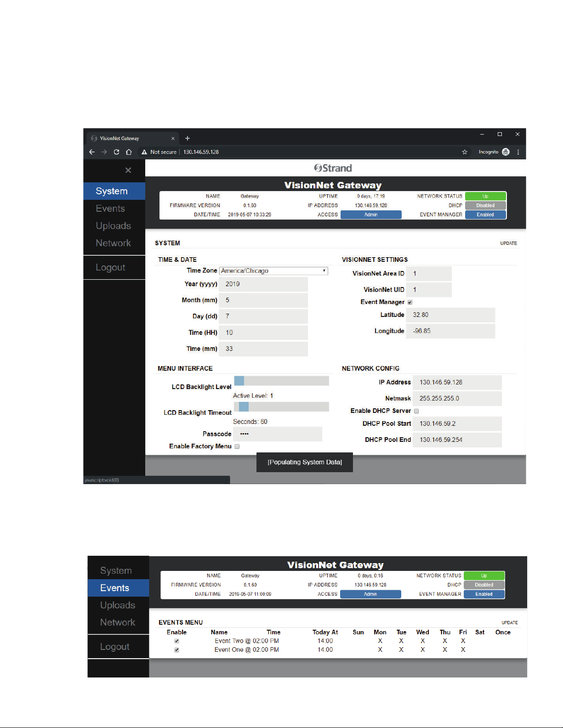Click the network config IP Address field
This screenshot has height=728, width=563.
click(x=457, y=383)
